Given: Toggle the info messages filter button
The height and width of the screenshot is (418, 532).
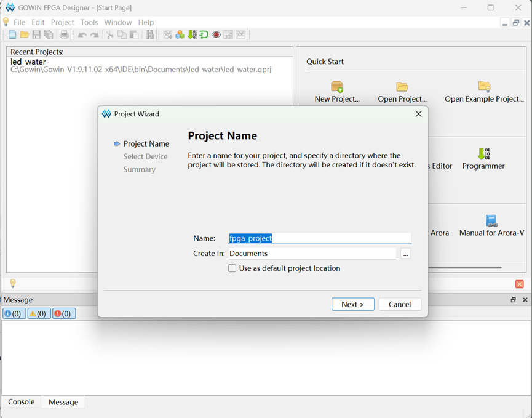Looking at the screenshot, I should [x=14, y=313].
